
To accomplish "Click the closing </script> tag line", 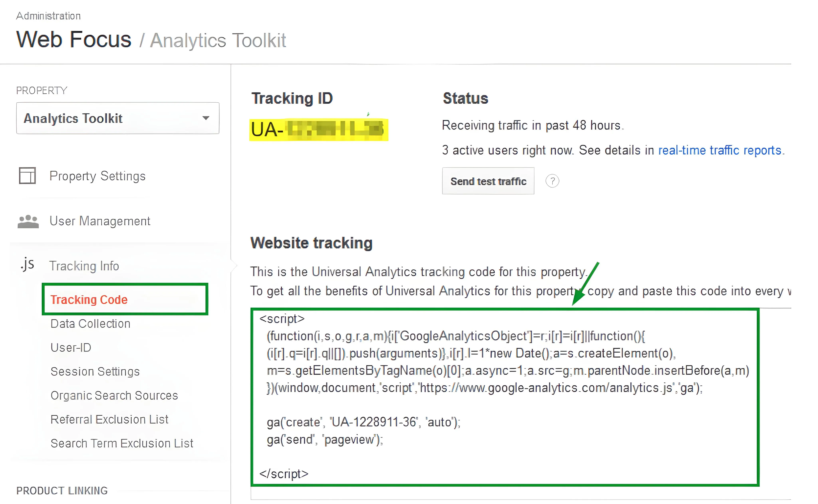I will 284,474.
